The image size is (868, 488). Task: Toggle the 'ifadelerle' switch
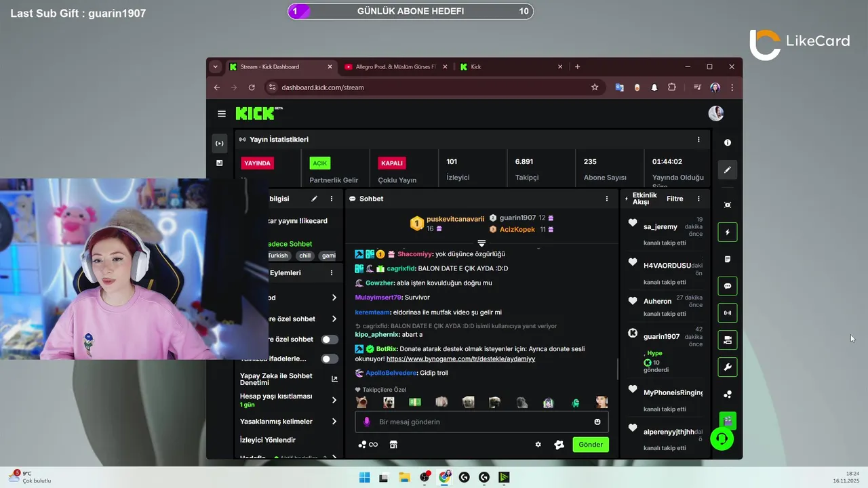[x=330, y=359]
